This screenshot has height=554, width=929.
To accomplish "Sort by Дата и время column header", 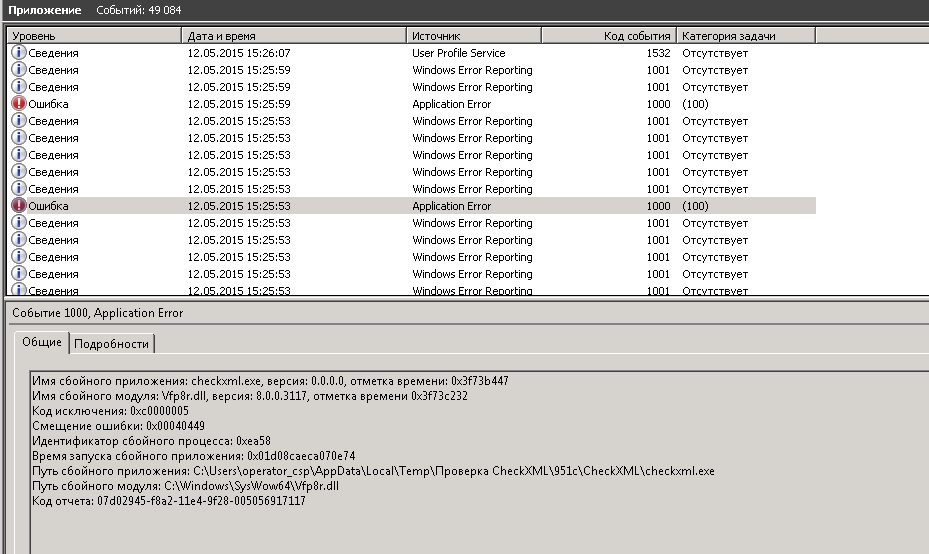I will pyautogui.click(x=294, y=36).
